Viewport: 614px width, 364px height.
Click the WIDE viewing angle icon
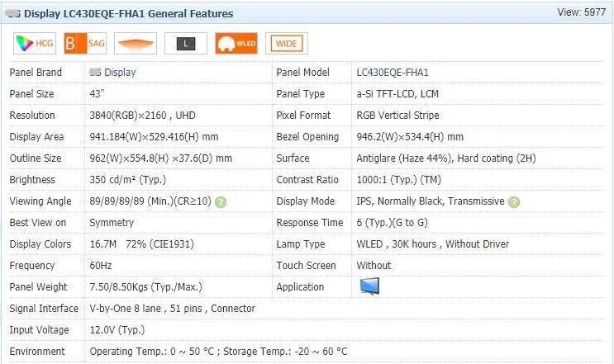click(287, 43)
